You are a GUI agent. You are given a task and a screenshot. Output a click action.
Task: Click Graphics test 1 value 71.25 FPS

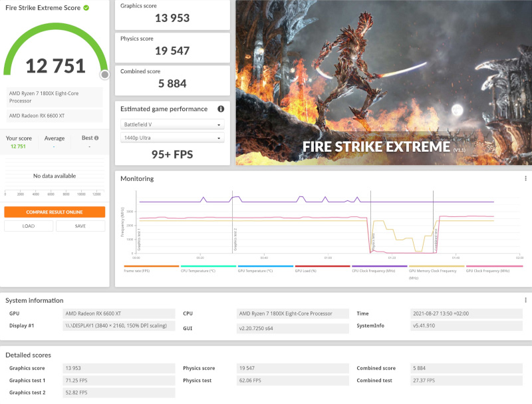pos(119,381)
